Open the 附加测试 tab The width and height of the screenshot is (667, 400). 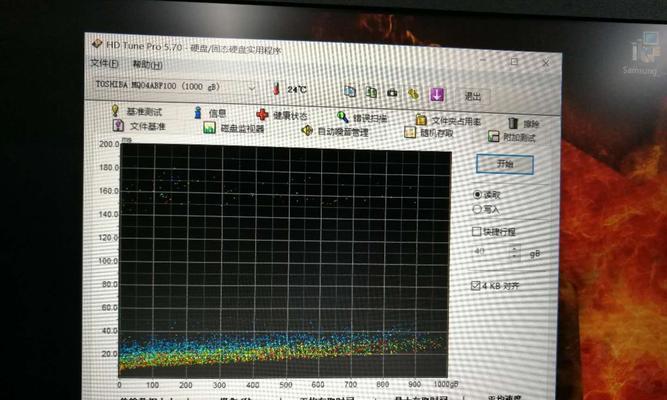512,137
